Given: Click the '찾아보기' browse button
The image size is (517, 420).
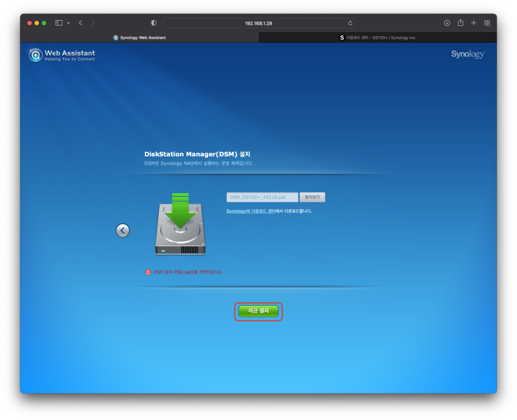Looking at the screenshot, I should [x=312, y=197].
